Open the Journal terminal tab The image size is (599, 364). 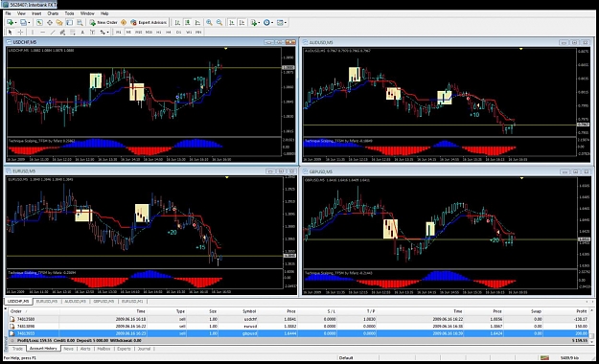coord(144,349)
